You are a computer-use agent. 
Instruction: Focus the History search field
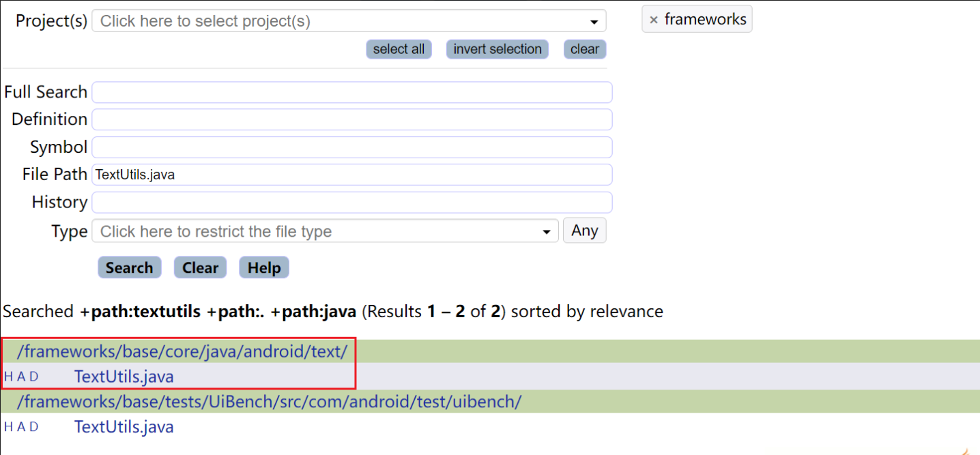pos(351,202)
